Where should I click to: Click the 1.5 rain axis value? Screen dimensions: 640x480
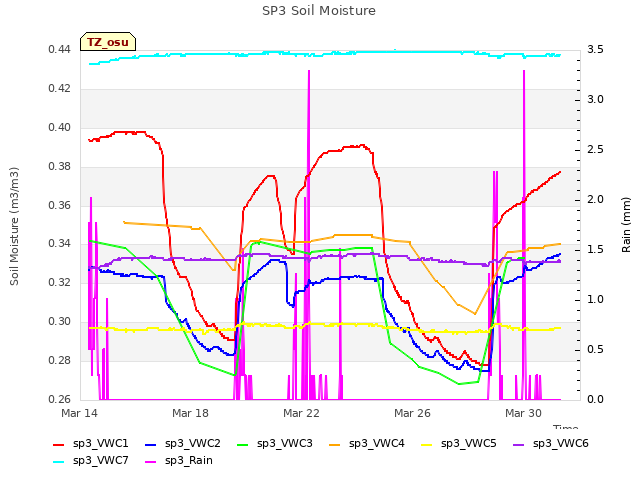[x=595, y=250]
